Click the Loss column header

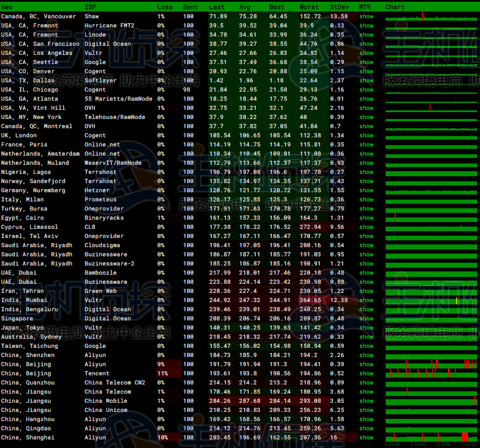tap(164, 7)
